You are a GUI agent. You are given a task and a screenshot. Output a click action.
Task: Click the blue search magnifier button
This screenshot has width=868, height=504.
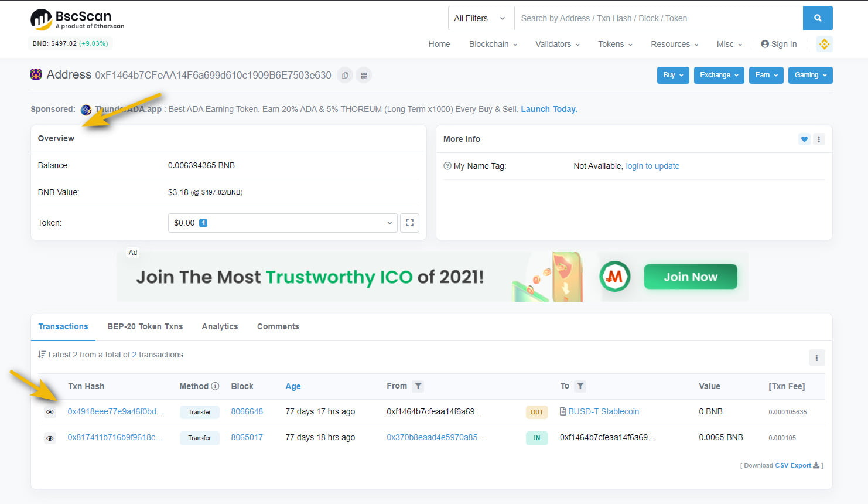pos(818,18)
